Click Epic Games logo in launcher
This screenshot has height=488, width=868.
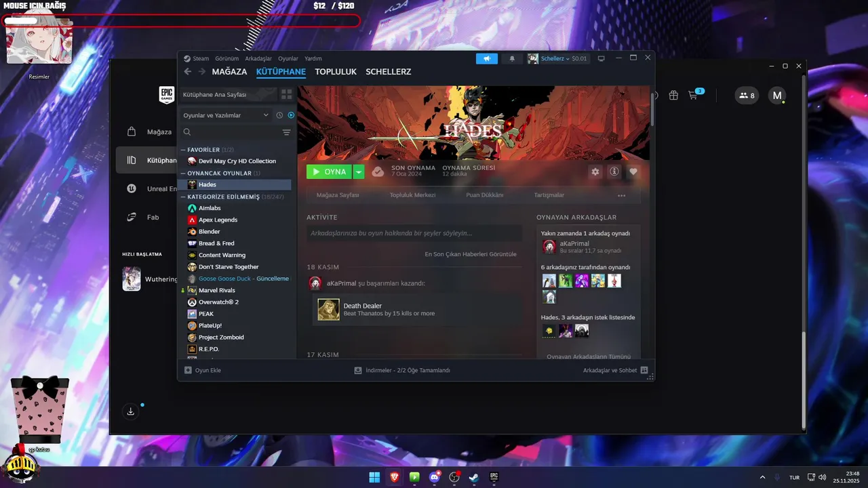pos(167,95)
